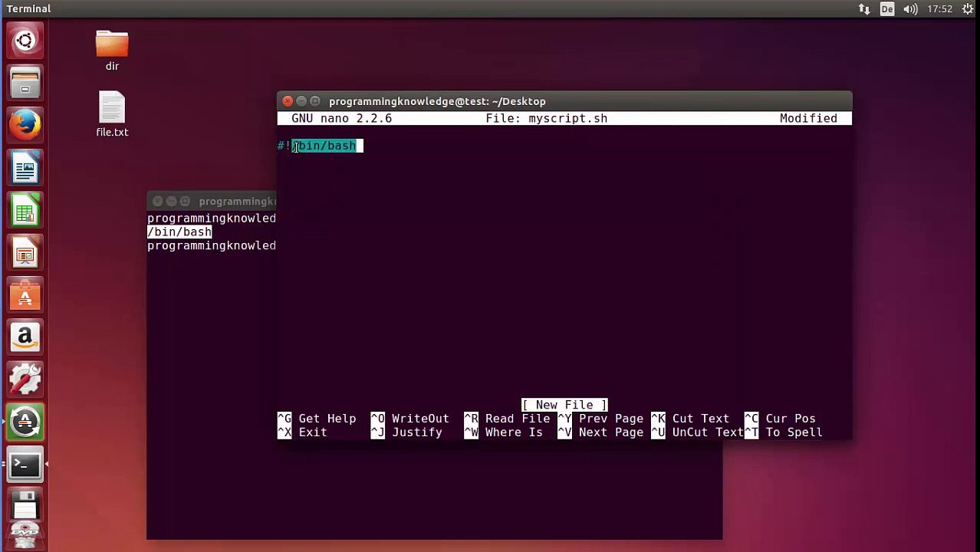The image size is (980, 552).
Task: Open the Ubuntu Dash search launcher
Action: pos(25,41)
